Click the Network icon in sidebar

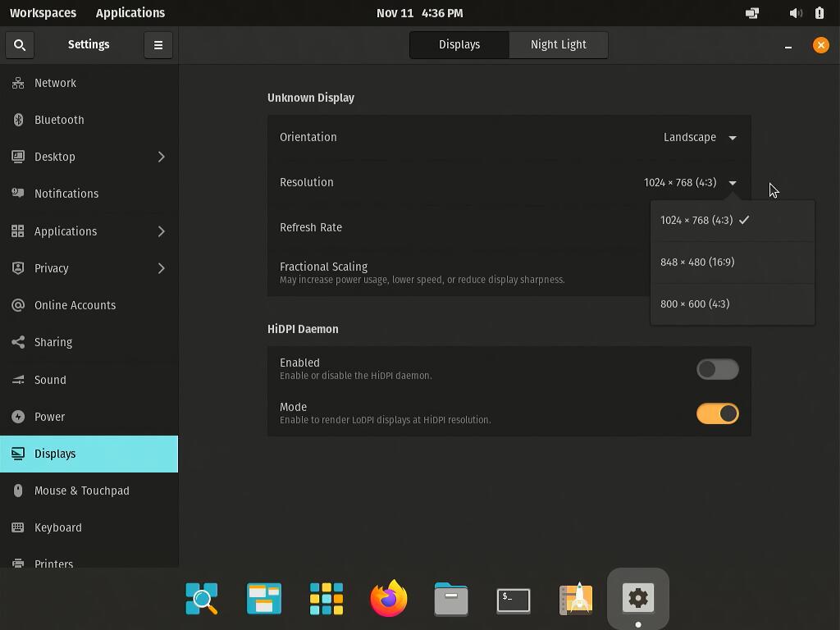click(18, 83)
